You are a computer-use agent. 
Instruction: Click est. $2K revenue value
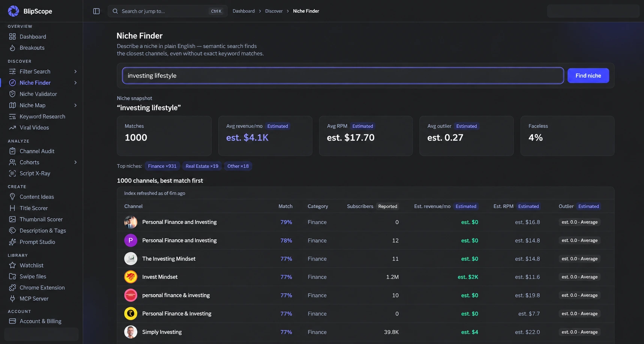pos(468,277)
